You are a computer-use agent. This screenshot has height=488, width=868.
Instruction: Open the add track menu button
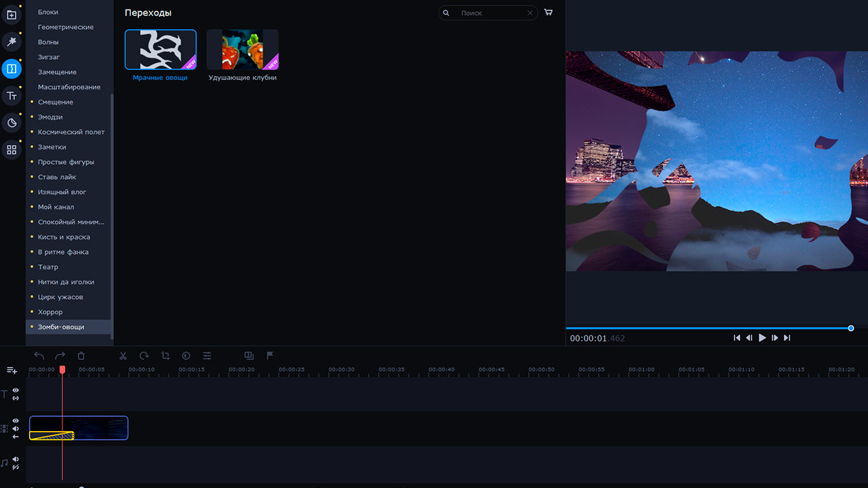tap(12, 370)
